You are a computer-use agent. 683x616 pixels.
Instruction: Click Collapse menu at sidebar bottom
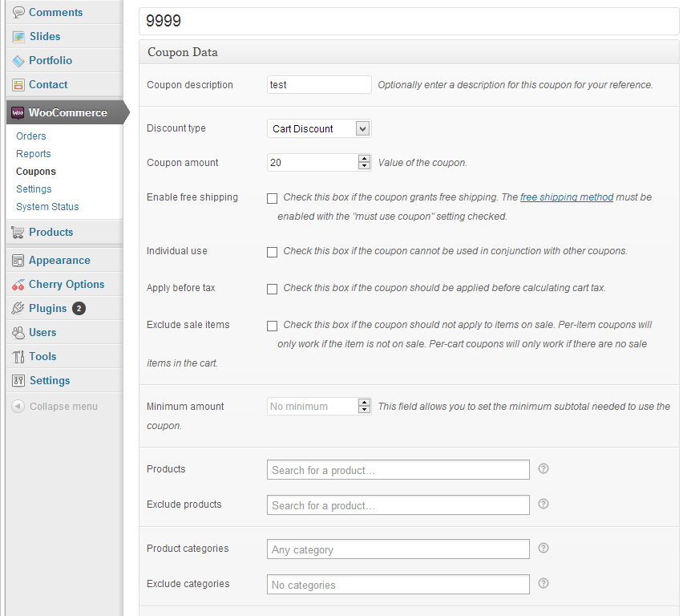55,407
